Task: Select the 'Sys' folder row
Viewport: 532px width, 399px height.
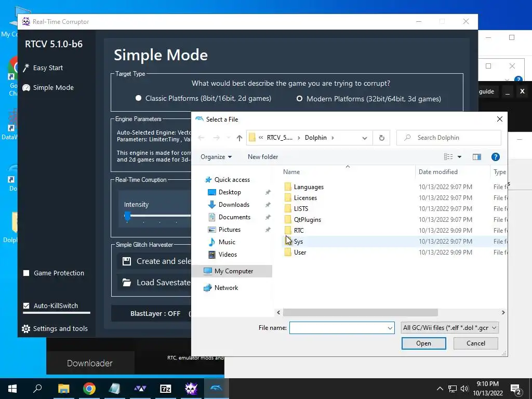Action: click(395, 242)
